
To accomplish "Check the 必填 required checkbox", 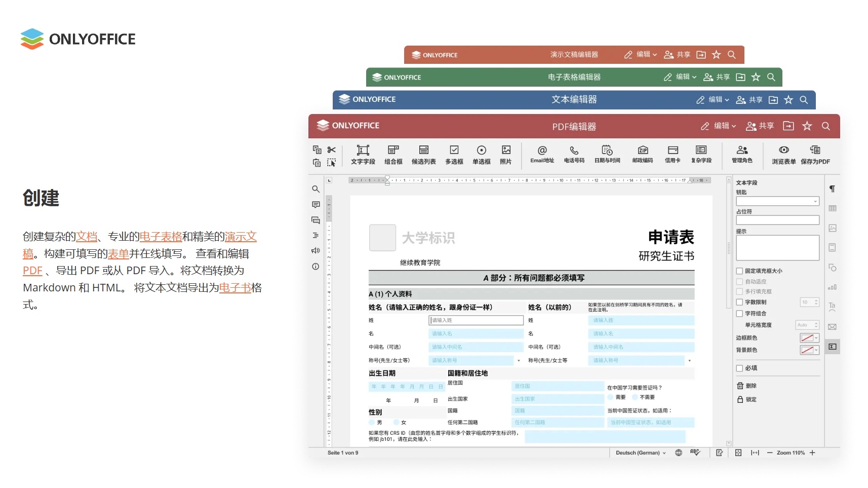I will 739,368.
